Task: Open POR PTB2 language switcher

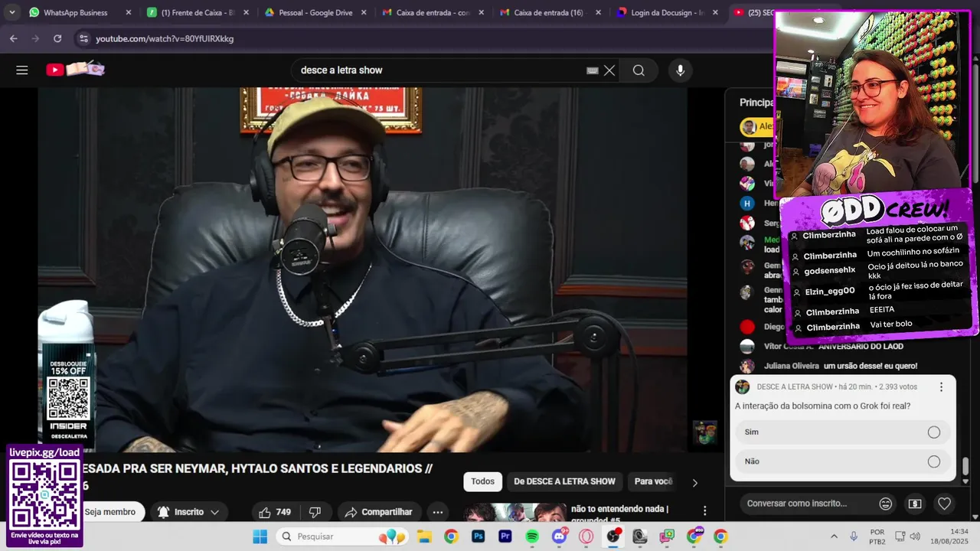Action: tap(877, 536)
